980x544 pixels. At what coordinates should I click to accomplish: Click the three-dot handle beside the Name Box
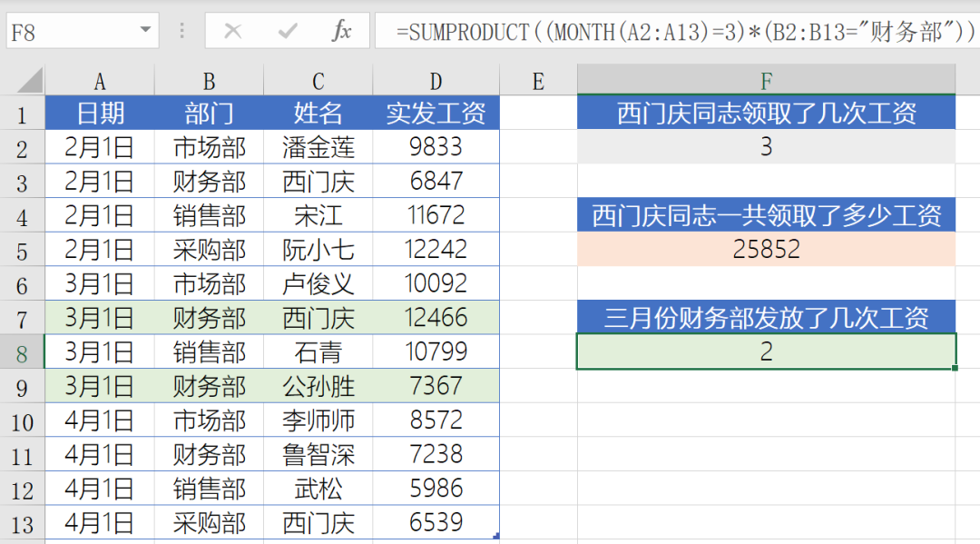coord(182,32)
